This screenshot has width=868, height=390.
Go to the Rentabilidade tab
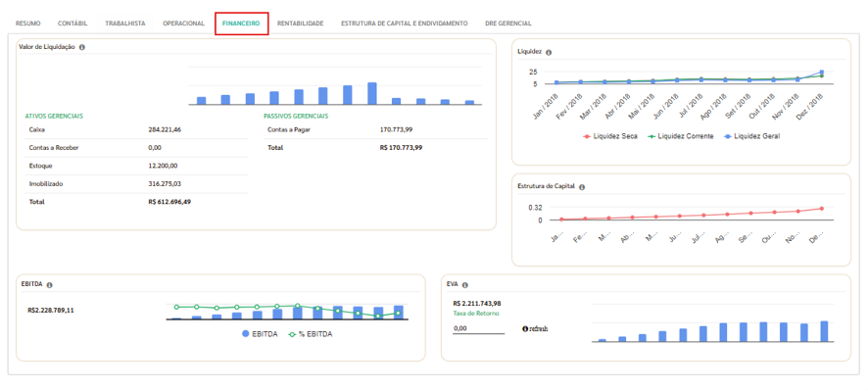(301, 24)
